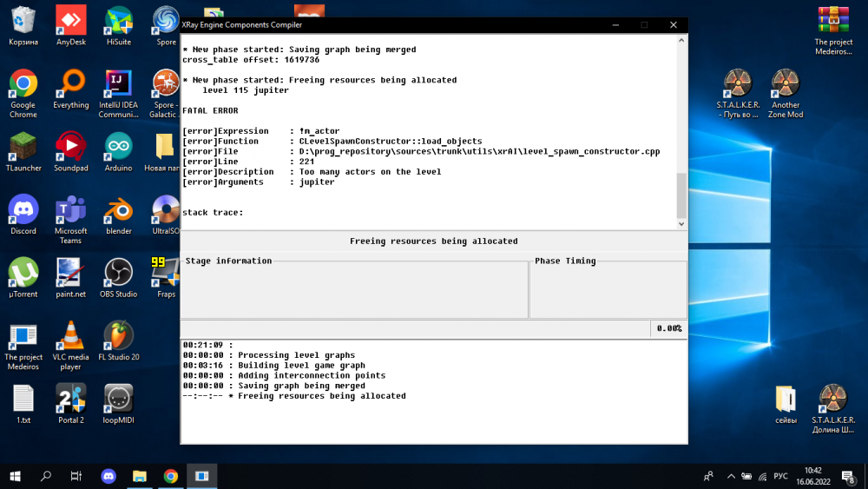868x489 pixels.
Task: Open the Новая папка folder icon
Action: pyautogui.click(x=163, y=152)
